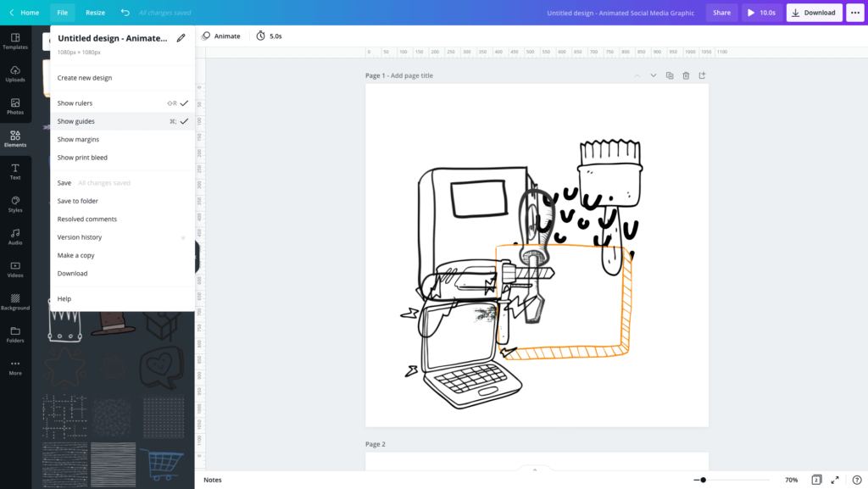Open the Photos sidebar panel

[x=15, y=106]
